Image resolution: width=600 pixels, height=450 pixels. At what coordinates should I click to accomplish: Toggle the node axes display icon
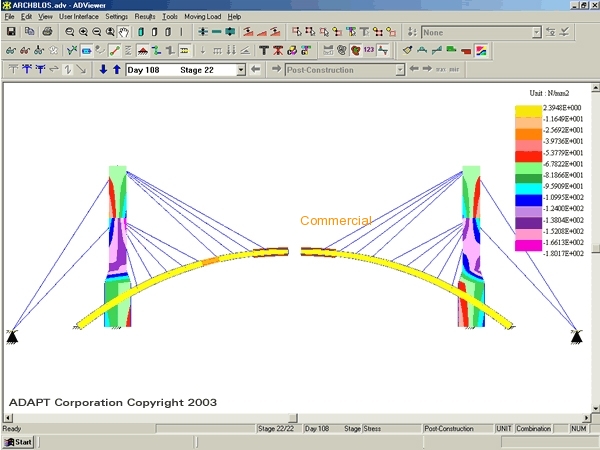pyautogui.click(x=72, y=50)
